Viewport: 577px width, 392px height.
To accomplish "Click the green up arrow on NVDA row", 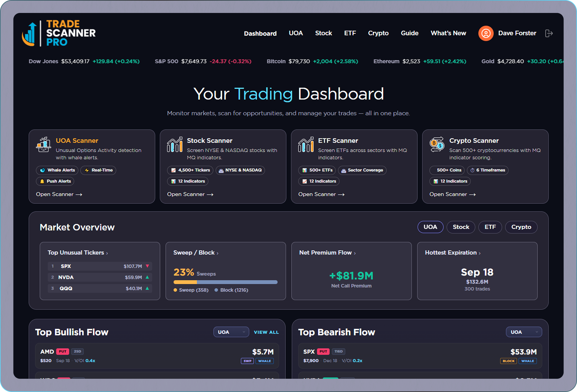I will [x=147, y=277].
